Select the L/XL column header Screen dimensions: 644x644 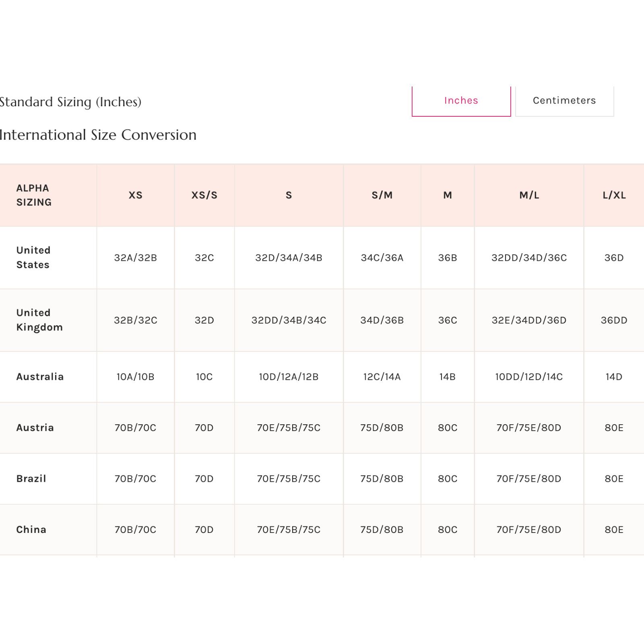[614, 195]
